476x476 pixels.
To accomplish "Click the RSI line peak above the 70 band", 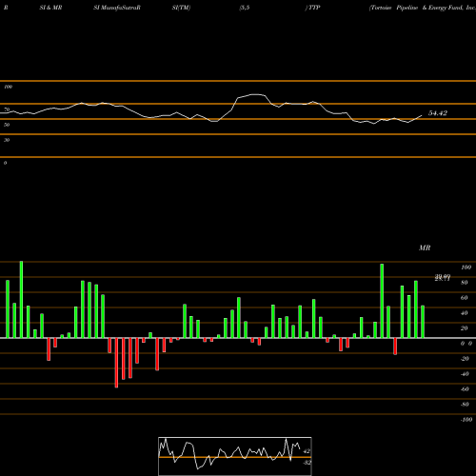I will click(255, 94).
